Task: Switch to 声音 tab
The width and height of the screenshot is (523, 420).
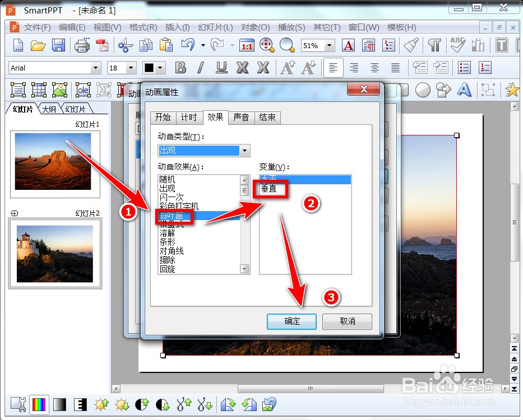Action: point(241,118)
